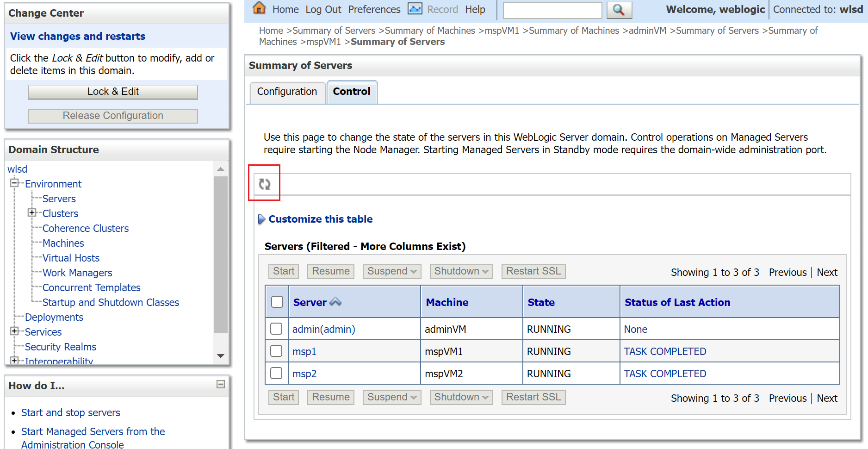The height and width of the screenshot is (449, 868).
Task: Sort by clicking the Server column arrow icon
Action: (x=335, y=301)
